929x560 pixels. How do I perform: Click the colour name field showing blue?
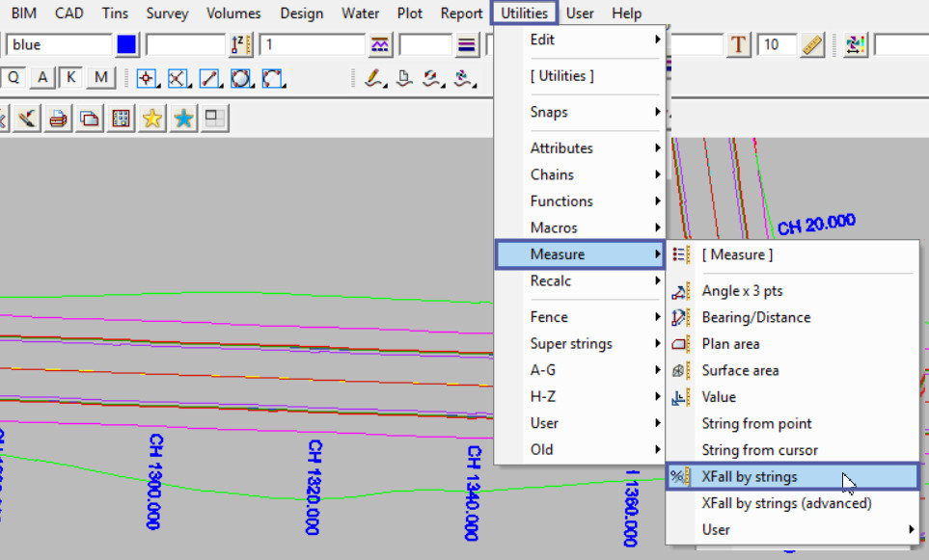pos(58,45)
